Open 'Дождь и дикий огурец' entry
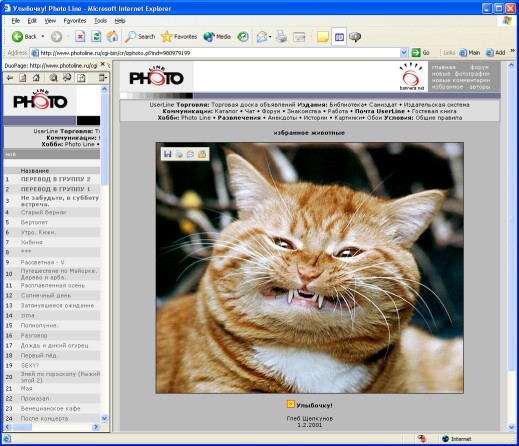519x446 pixels. 55,345
